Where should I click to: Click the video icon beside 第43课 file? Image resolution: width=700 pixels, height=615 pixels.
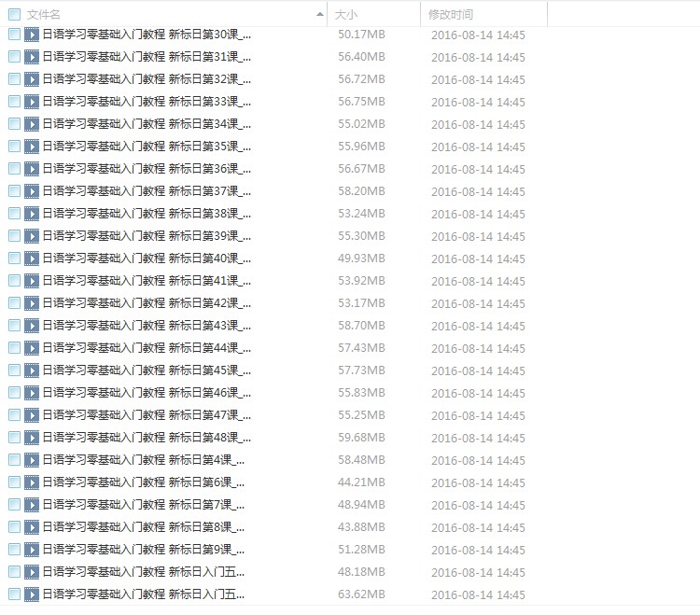tap(32, 326)
